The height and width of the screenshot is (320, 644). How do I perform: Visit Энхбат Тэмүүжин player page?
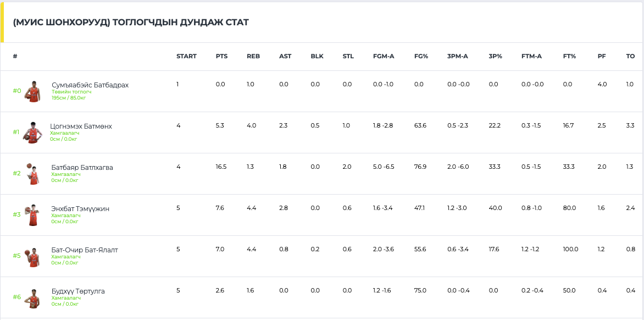80,209
